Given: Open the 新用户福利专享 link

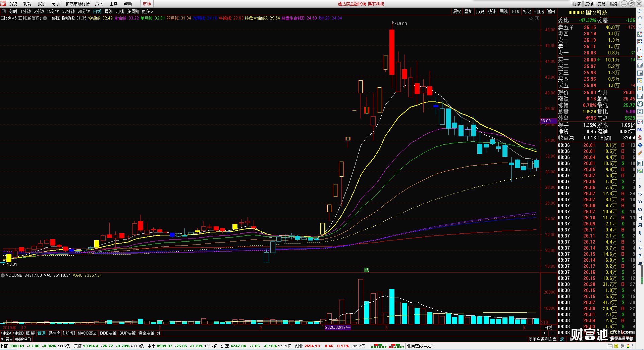Looking at the screenshot, I should [542, 339].
